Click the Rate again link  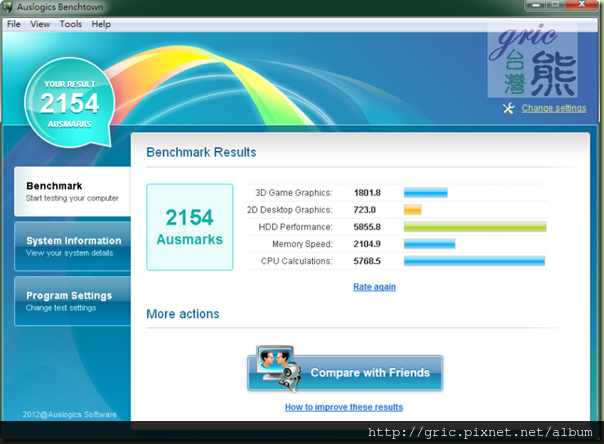(x=374, y=287)
